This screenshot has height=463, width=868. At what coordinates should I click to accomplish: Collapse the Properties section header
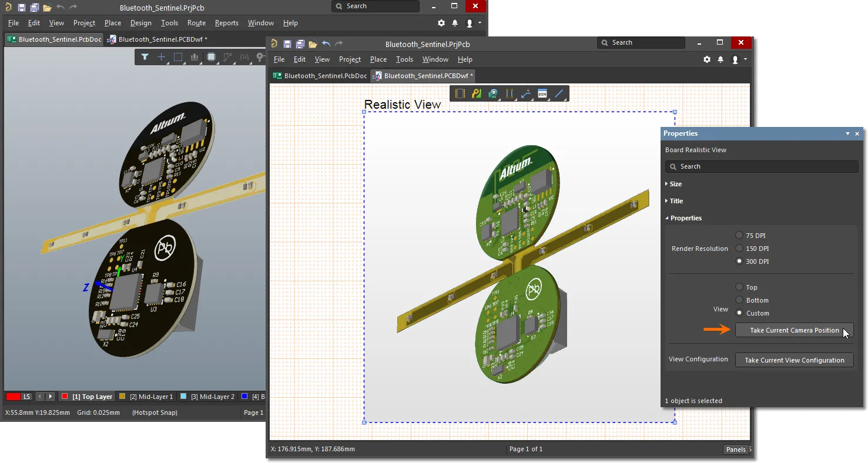coord(683,218)
